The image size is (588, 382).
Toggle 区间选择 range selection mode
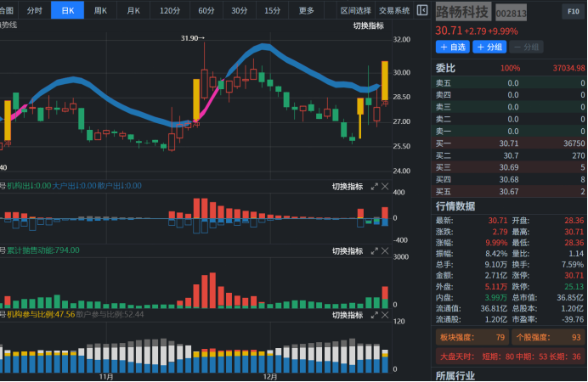point(355,10)
